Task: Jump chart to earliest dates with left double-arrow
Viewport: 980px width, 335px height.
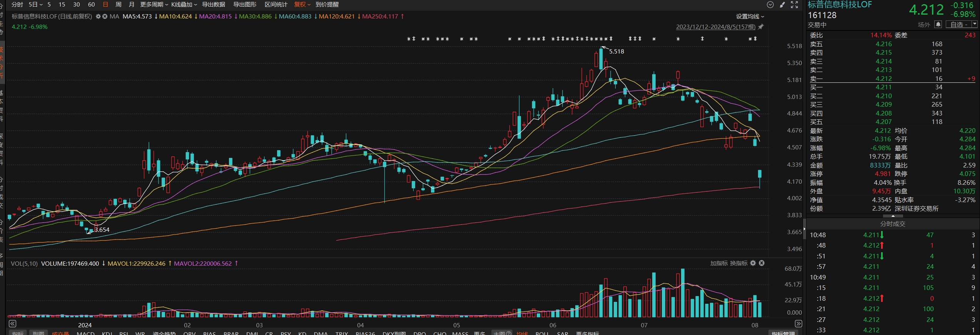Action: coord(12,324)
